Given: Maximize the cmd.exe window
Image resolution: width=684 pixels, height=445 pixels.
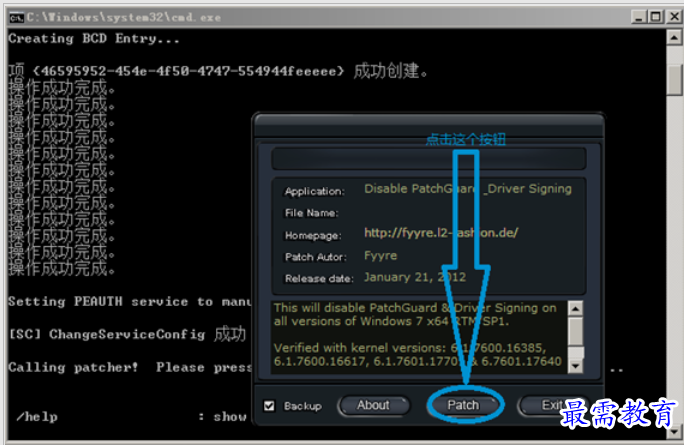Looking at the screenshot, I should (656, 17).
